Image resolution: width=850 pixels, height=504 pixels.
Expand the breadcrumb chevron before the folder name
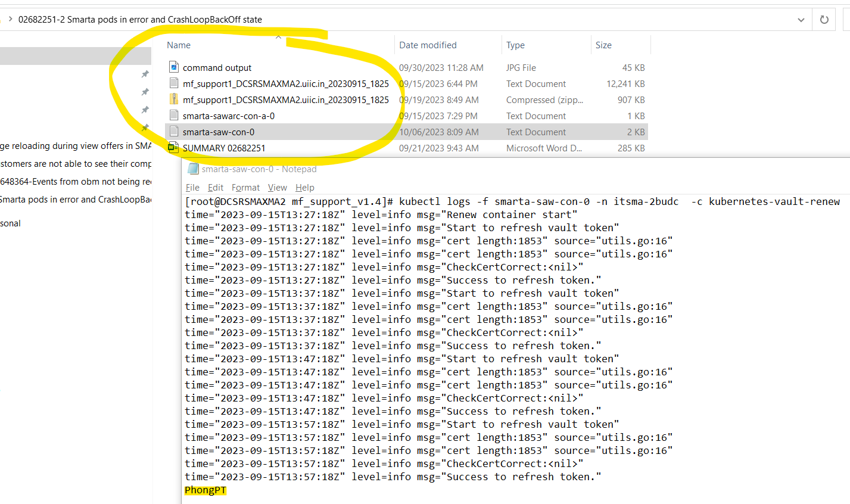pyautogui.click(x=10, y=20)
